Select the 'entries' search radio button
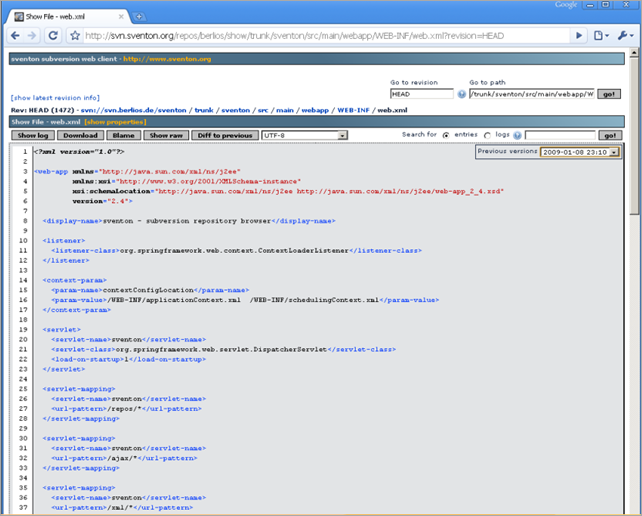 (446, 135)
